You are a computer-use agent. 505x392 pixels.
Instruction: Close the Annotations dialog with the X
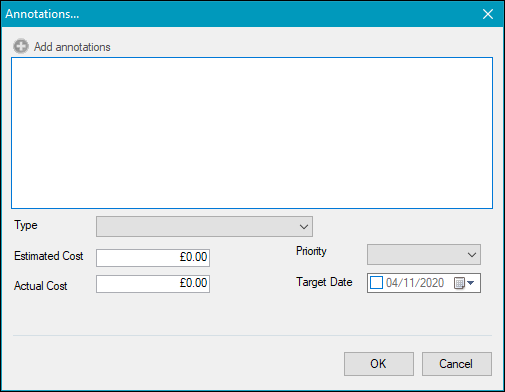click(x=488, y=14)
